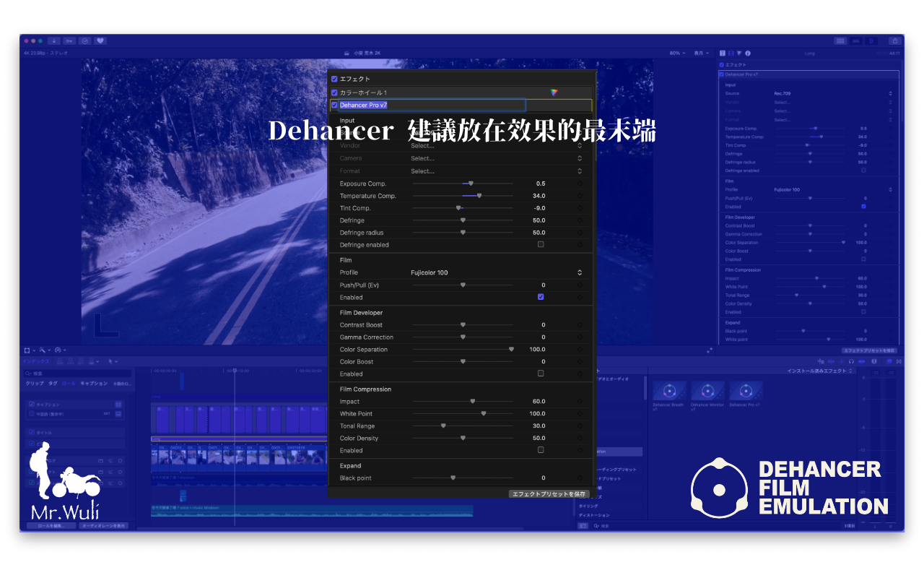The width and height of the screenshot is (924, 578).
Task: Switch to クリップ tab in timeline index
Action: (35, 384)
